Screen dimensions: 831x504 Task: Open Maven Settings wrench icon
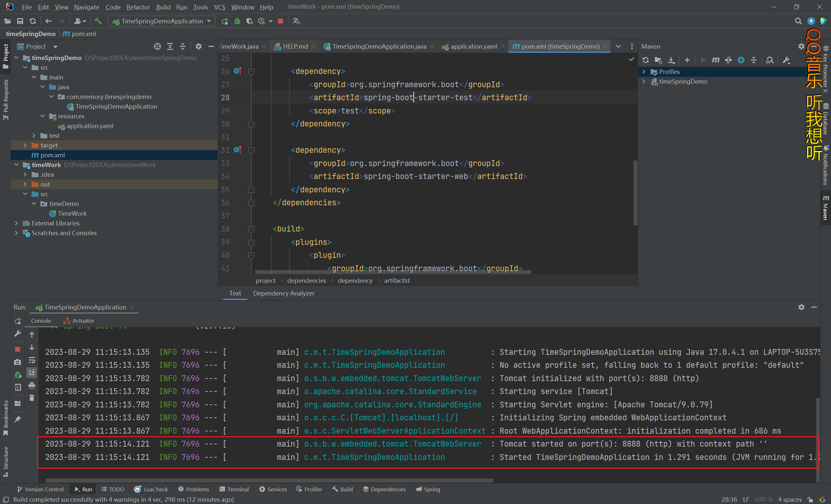click(786, 60)
